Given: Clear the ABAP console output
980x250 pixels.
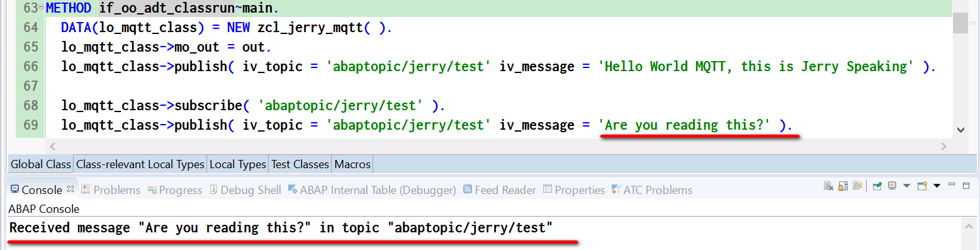Looking at the screenshot, I should click(x=828, y=186).
